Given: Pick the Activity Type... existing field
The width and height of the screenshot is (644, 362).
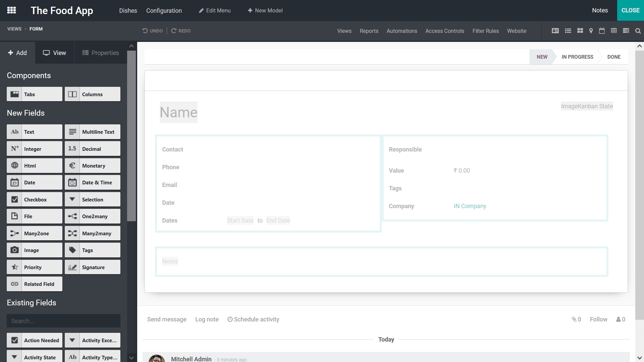Looking at the screenshot, I should (x=93, y=357).
